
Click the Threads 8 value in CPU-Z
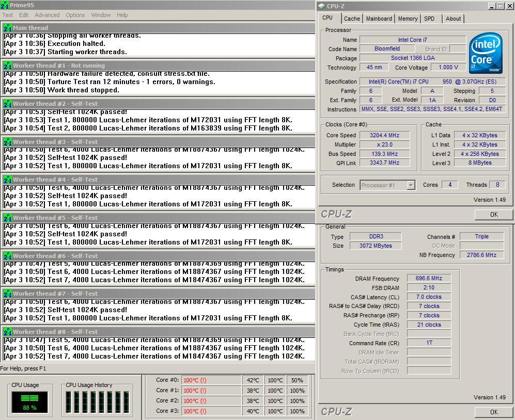(497, 185)
